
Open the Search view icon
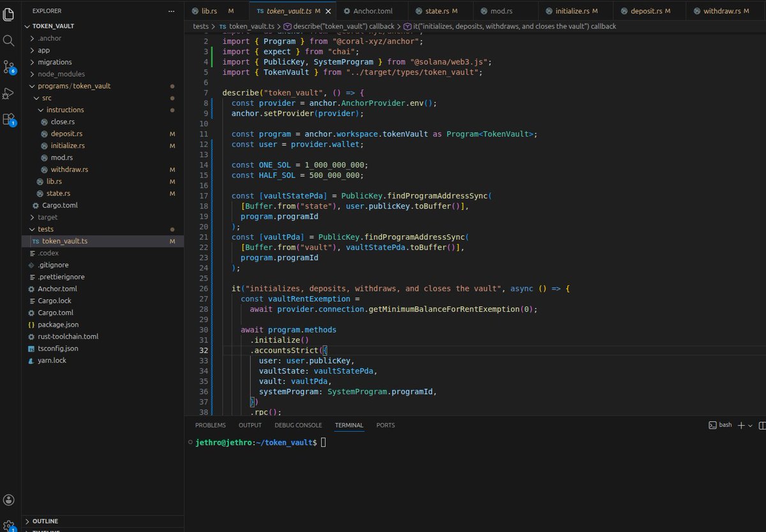coord(9,40)
